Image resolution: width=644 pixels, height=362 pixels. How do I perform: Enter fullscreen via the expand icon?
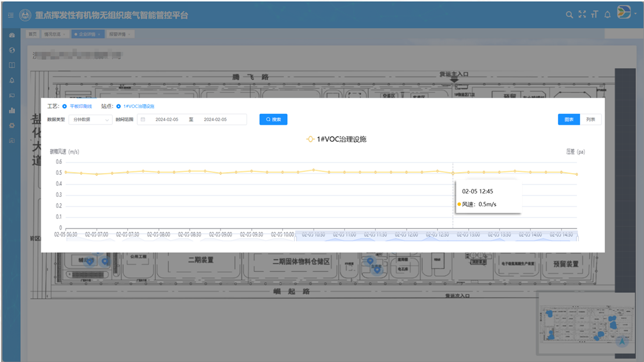coord(582,14)
